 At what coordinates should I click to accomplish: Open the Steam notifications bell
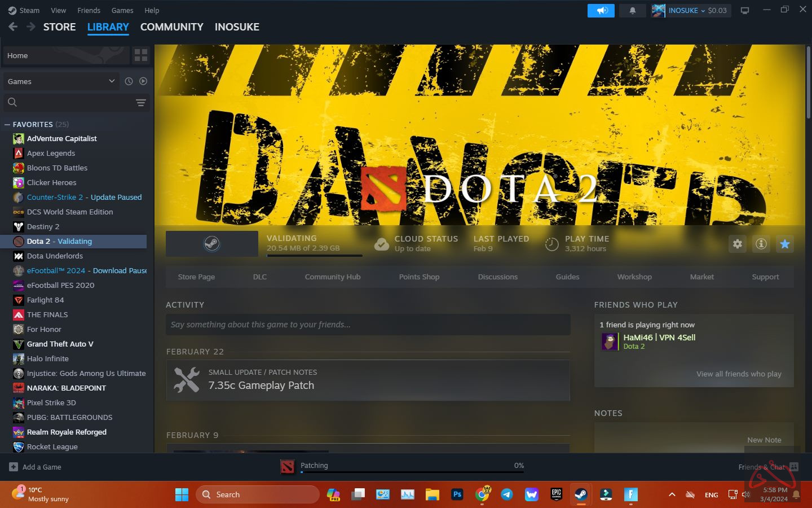[632, 10]
